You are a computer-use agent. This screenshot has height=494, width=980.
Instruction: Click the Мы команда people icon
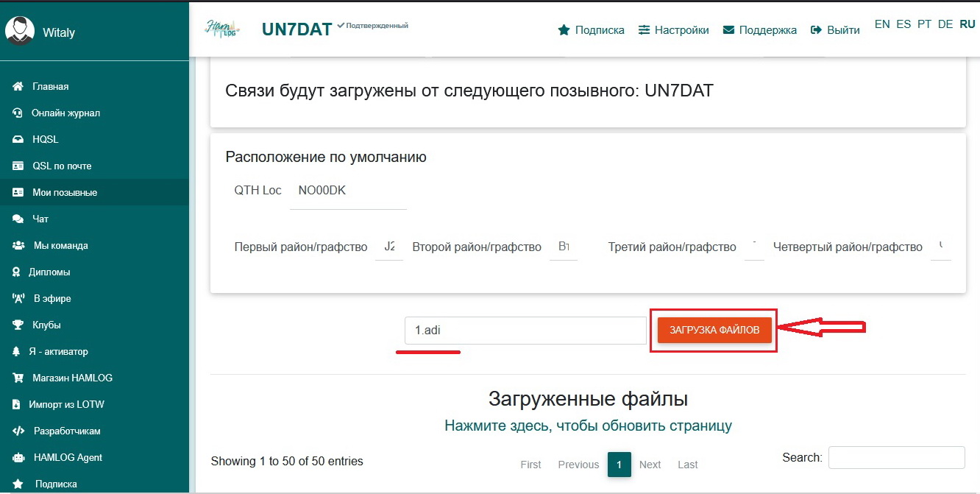click(19, 246)
